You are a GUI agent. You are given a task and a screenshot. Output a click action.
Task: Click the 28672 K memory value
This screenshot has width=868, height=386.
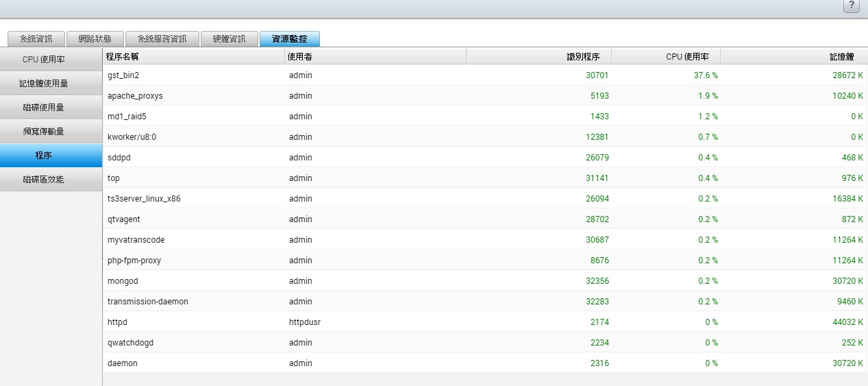coord(848,75)
